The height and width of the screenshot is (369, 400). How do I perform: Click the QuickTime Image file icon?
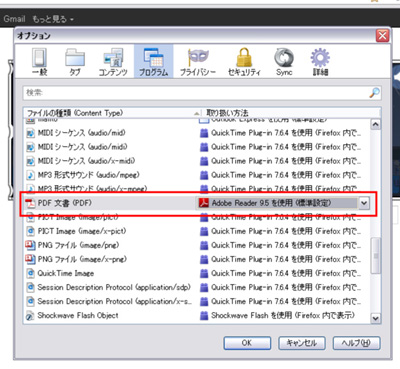tap(30, 274)
